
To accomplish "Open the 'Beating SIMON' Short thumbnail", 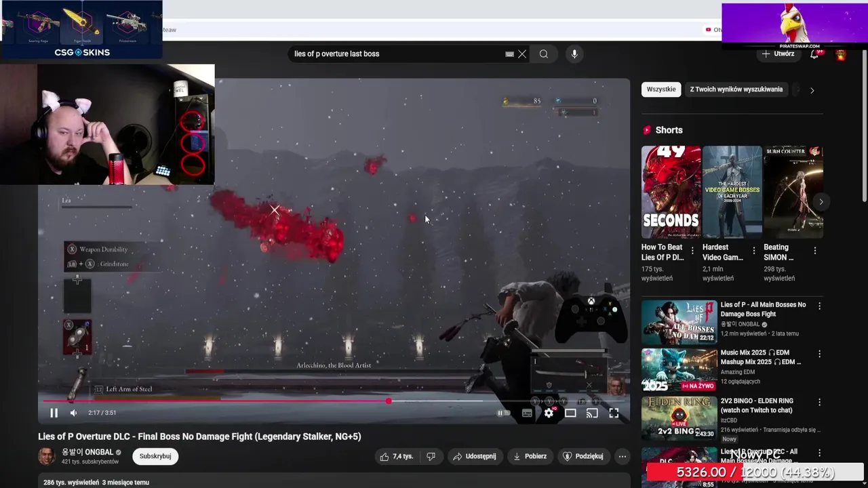I will click(793, 192).
